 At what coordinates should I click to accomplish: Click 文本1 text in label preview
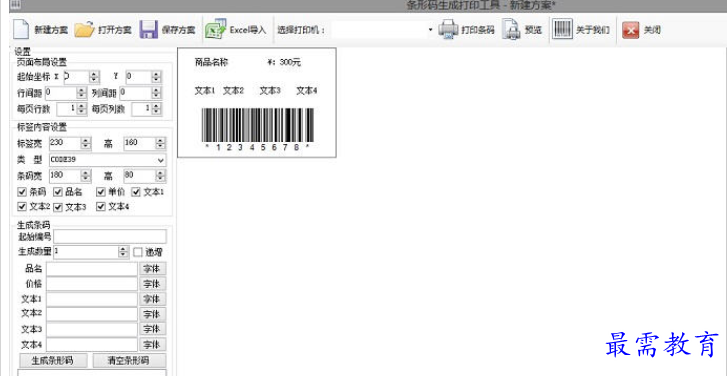tap(204, 91)
